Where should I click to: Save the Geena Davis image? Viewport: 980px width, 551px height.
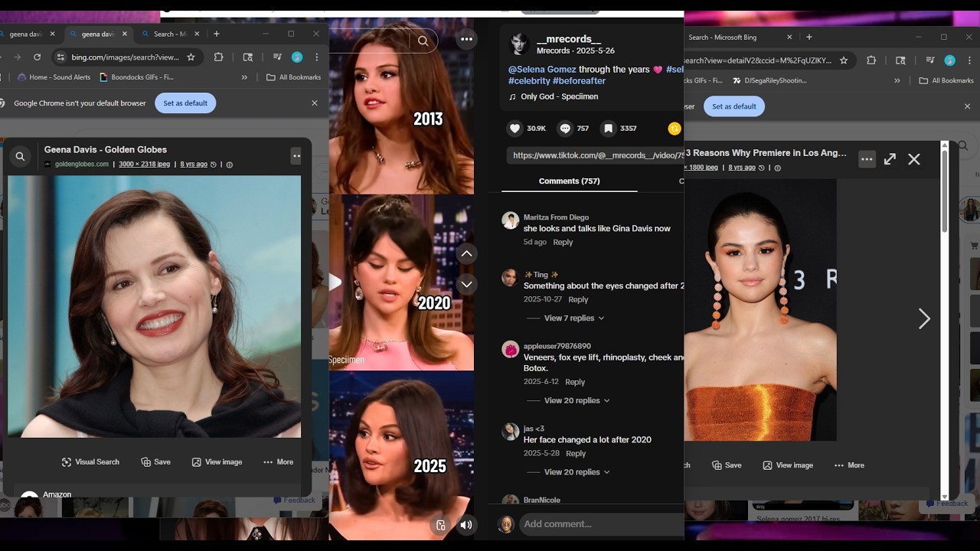click(155, 462)
